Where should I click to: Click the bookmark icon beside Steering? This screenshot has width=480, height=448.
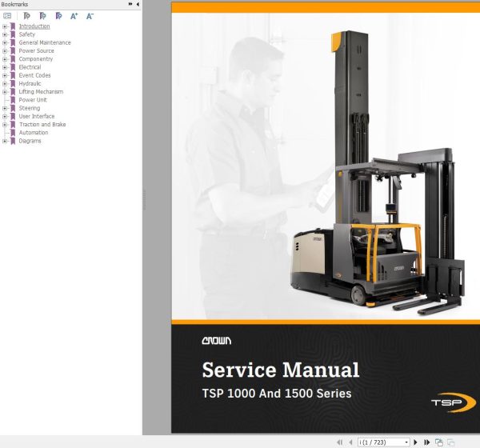pyautogui.click(x=13, y=108)
